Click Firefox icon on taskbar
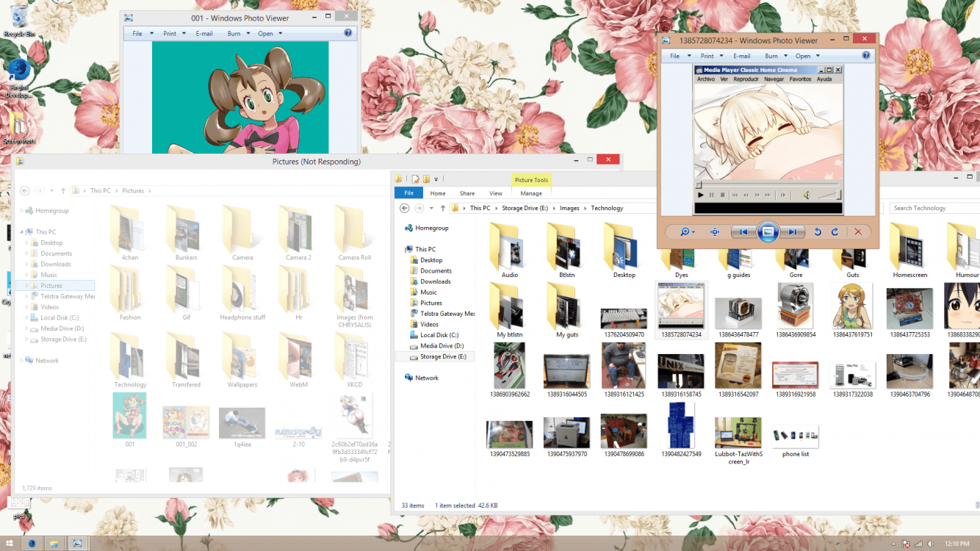Viewport: 980px width, 551px height. [32, 544]
